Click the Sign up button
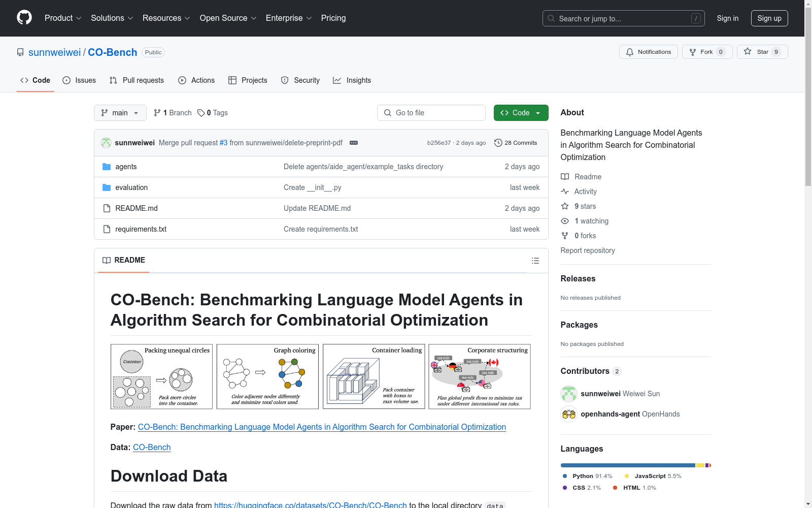Screen dimensions: 812x508 point(769,18)
